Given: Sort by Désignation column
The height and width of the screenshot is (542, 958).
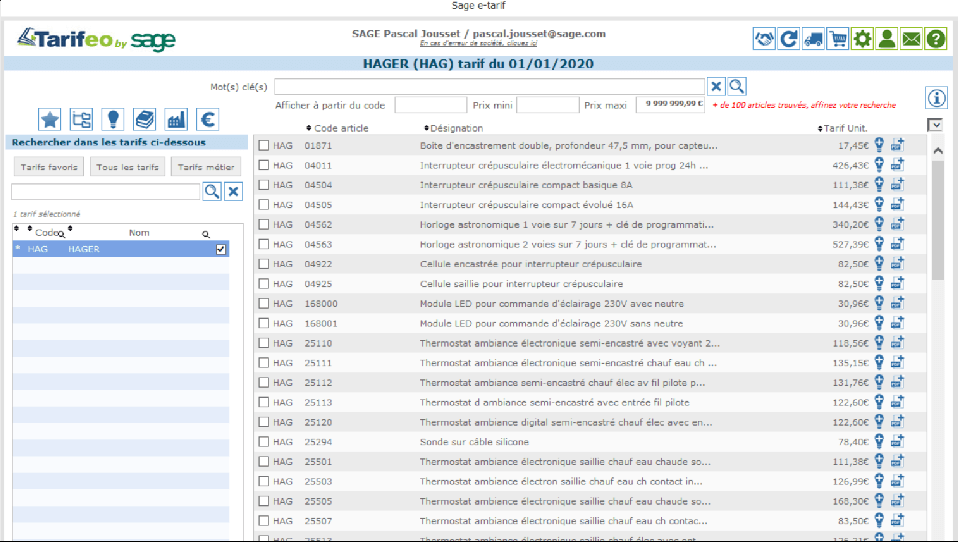Looking at the screenshot, I should tap(453, 128).
